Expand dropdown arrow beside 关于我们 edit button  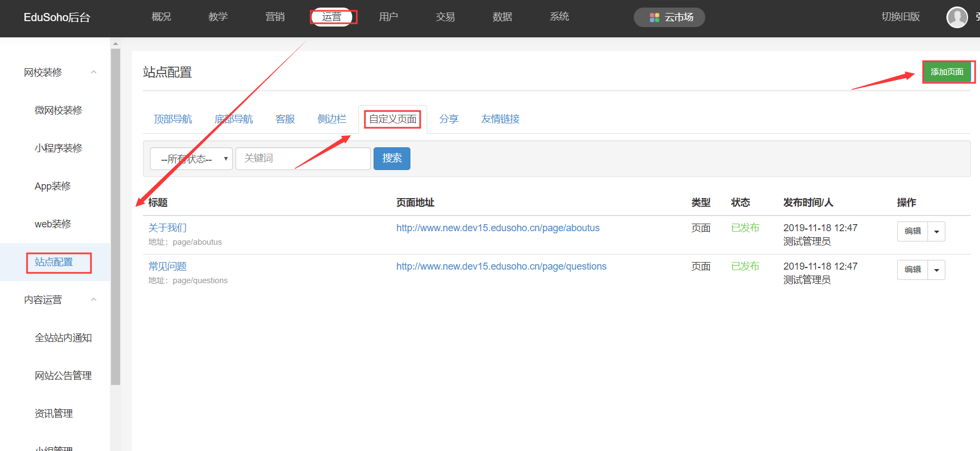pyautogui.click(x=937, y=232)
